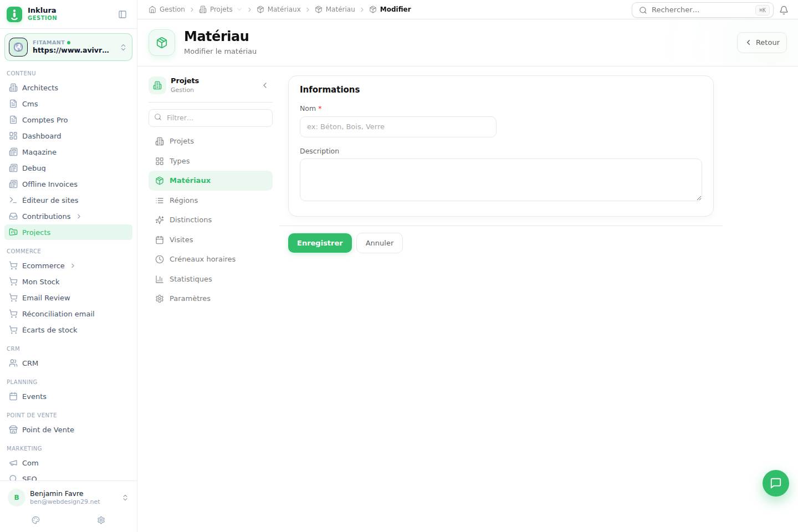This screenshot has height=532, width=798.
Task: Open the notifications bell
Action: 784,10
